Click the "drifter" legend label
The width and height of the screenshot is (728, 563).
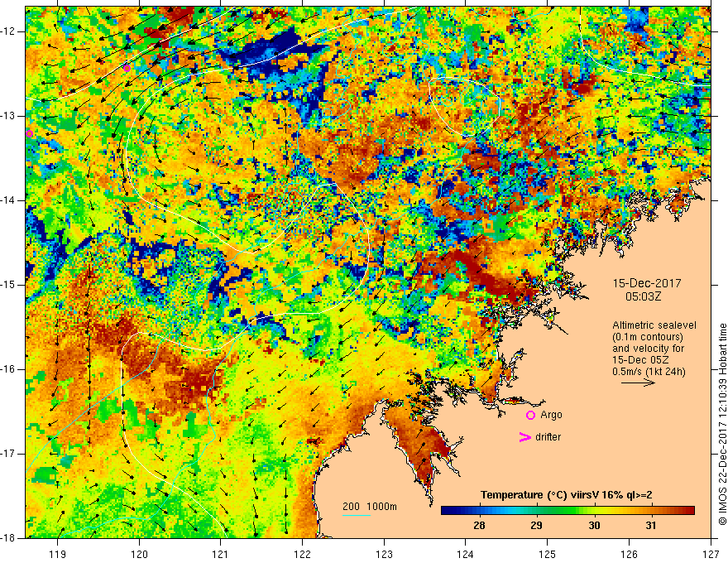(x=548, y=437)
